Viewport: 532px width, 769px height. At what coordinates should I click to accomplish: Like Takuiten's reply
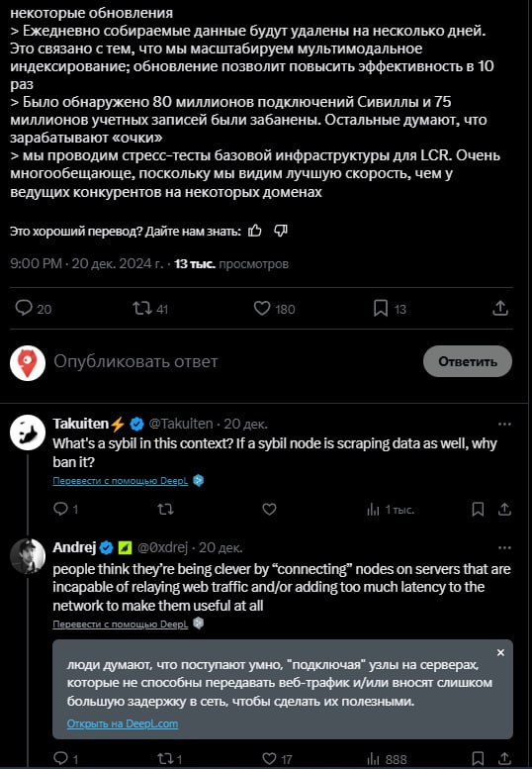(x=269, y=509)
